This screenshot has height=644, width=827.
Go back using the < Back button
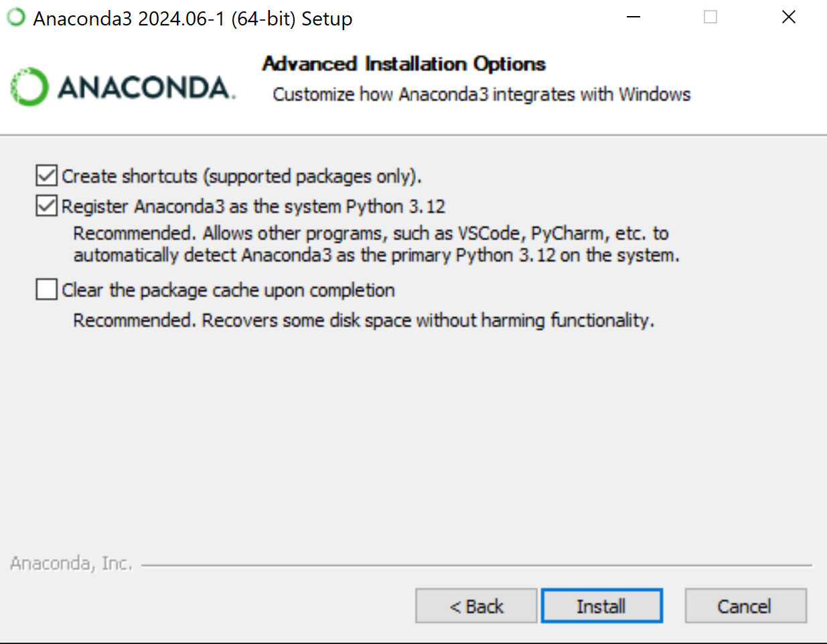[x=476, y=606]
